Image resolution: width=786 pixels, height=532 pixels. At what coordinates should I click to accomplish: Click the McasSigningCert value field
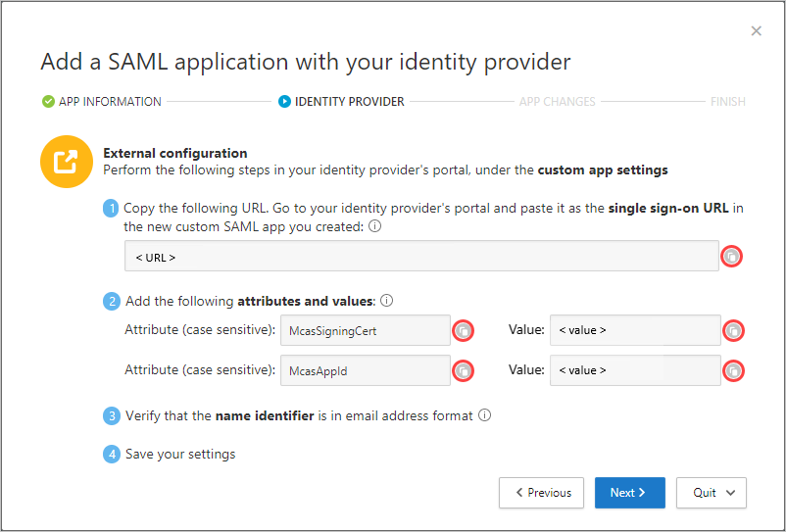click(635, 330)
